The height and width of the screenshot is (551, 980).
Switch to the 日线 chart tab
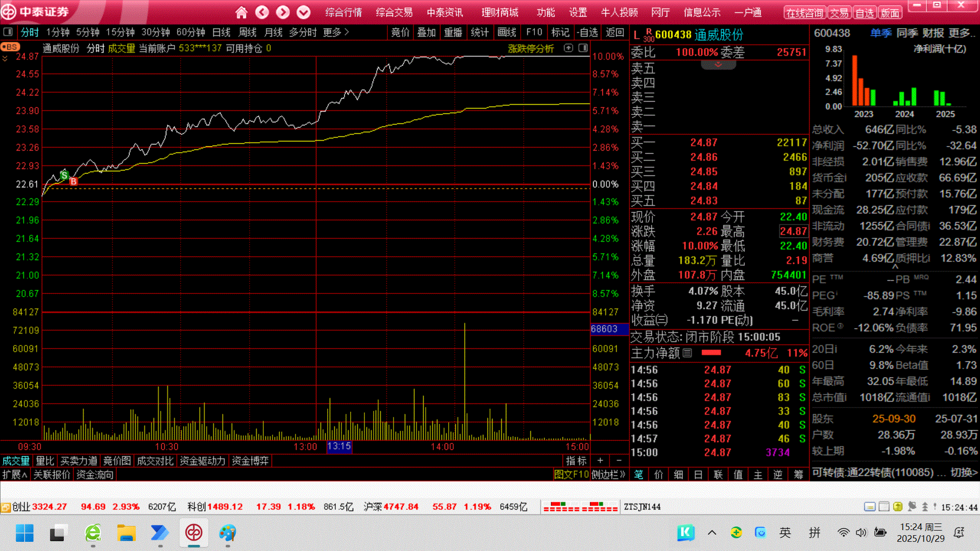point(221,32)
